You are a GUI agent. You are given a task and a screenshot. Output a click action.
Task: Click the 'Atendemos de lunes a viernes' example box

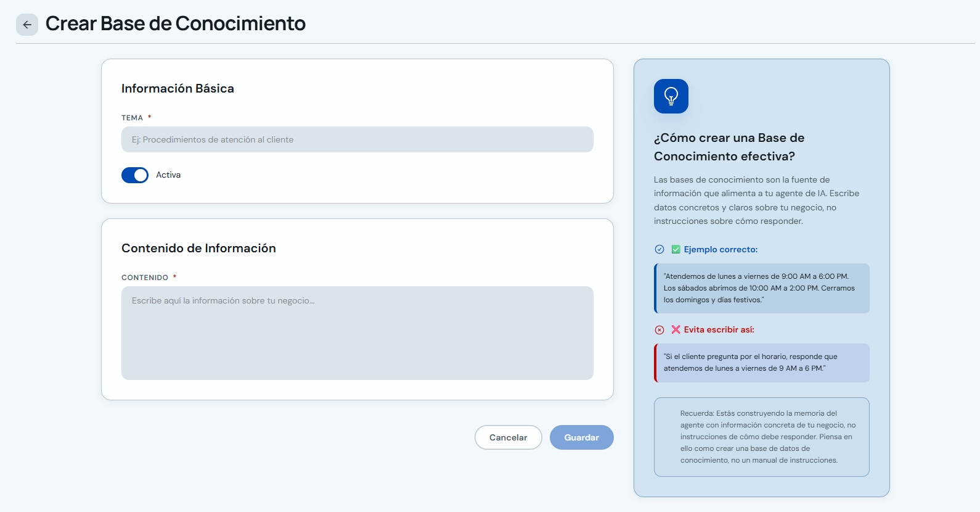coord(762,288)
